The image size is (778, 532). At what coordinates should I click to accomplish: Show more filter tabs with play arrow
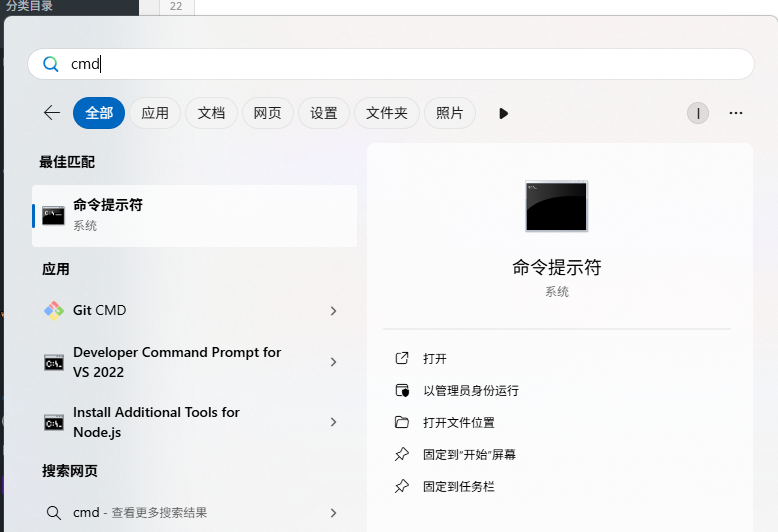(x=503, y=113)
